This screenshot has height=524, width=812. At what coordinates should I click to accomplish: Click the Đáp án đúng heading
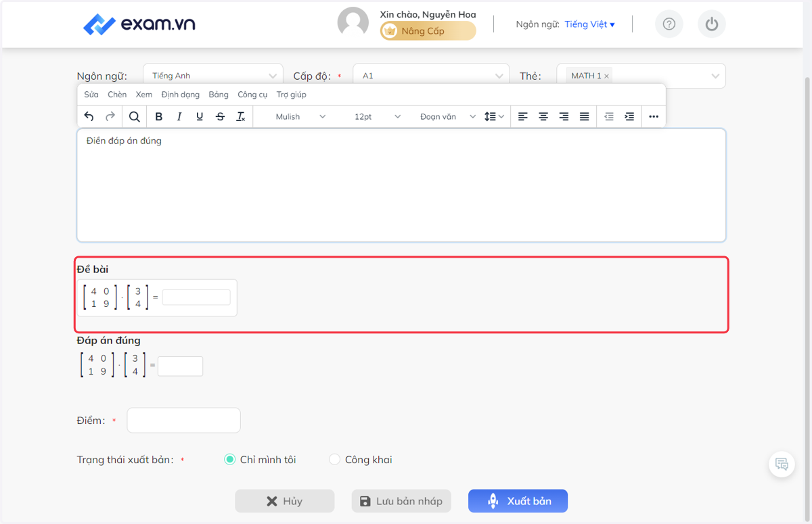click(x=109, y=341)
